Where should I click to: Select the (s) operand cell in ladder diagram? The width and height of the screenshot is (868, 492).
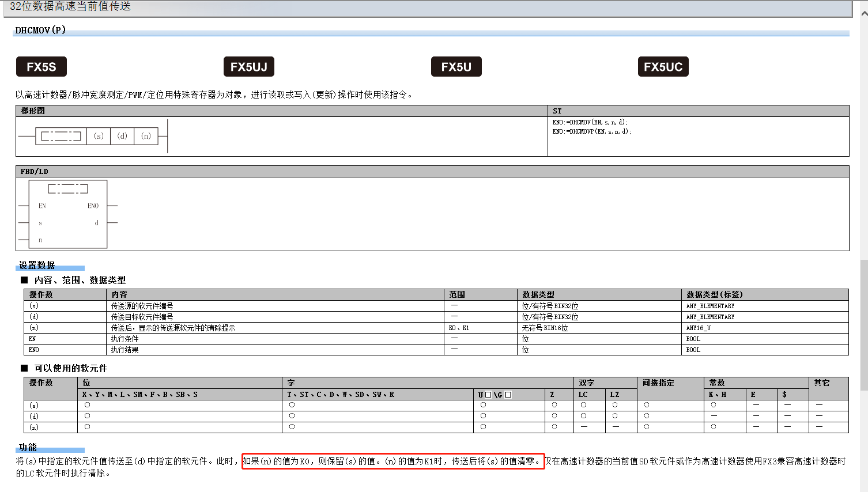tap(99, 136)
